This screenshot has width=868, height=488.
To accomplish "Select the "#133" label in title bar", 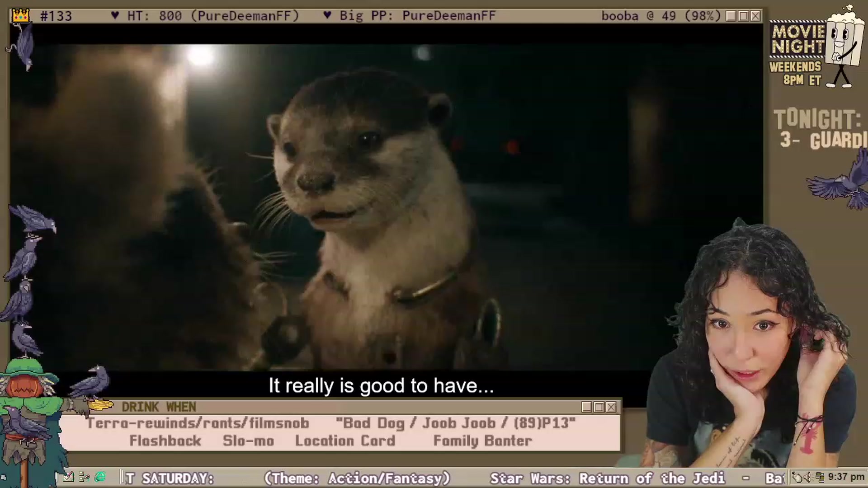I will coord(56,16).
